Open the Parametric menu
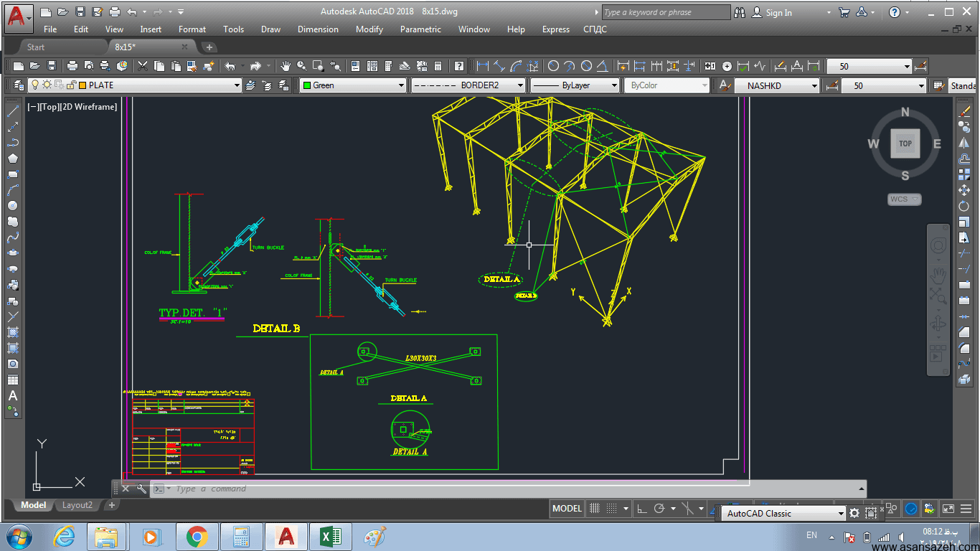The width and height of the screenshot is (980, 551). pos(420,29)
